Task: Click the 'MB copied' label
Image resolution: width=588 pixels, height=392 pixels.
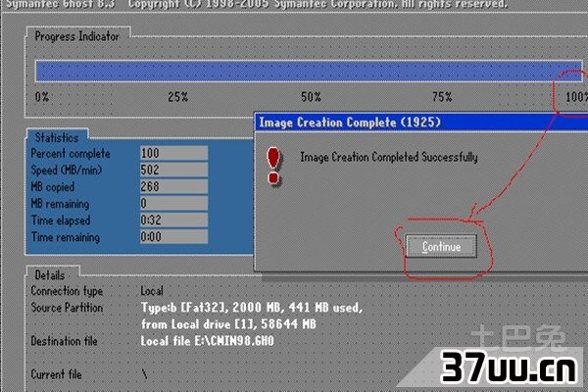Action: pyautogui.click(x=53, y=187)
